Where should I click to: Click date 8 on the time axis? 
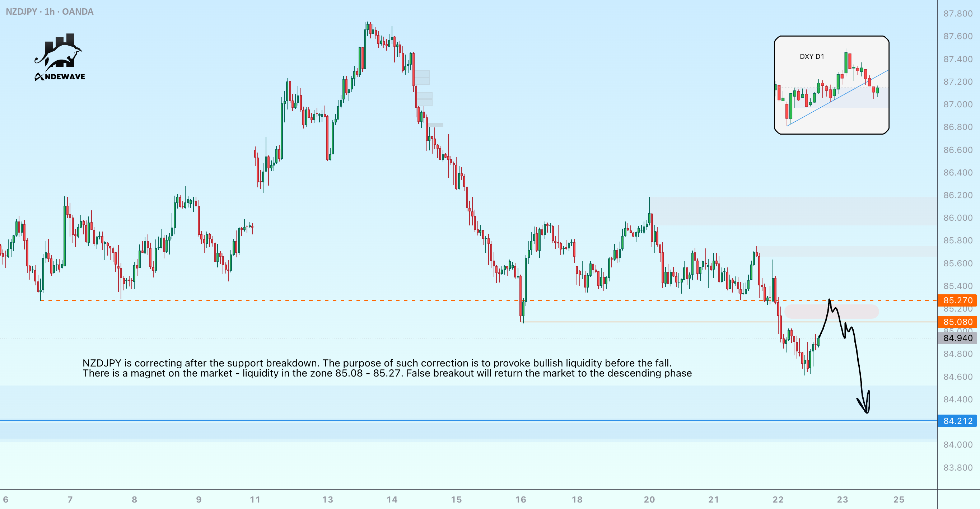point(134,500)
